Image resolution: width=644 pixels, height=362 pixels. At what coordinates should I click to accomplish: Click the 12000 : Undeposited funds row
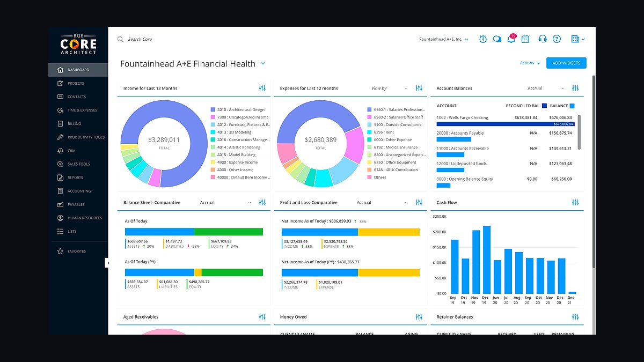(x=504, y=166)
